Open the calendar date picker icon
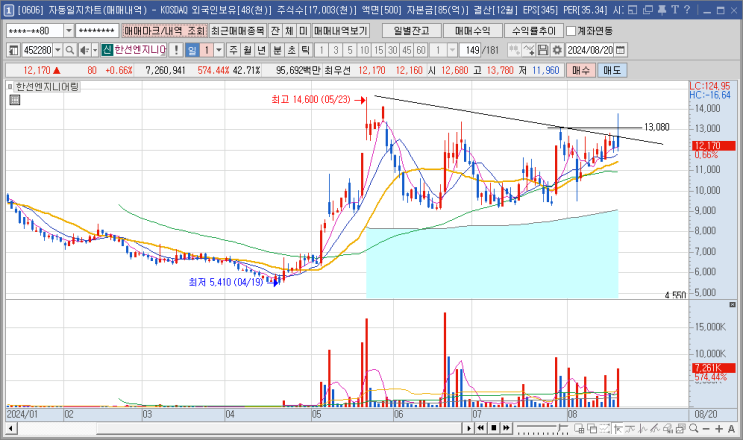 click(620, 50)
